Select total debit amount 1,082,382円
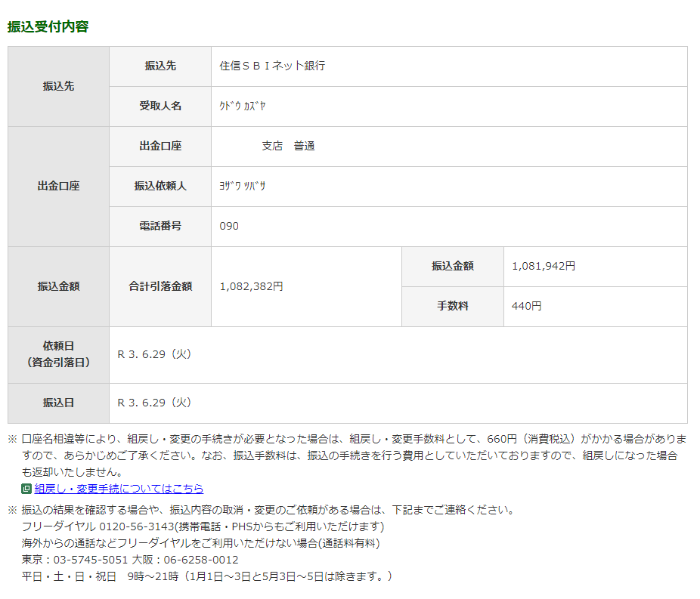This screenshot has height=599, width=700. (251, 286)
